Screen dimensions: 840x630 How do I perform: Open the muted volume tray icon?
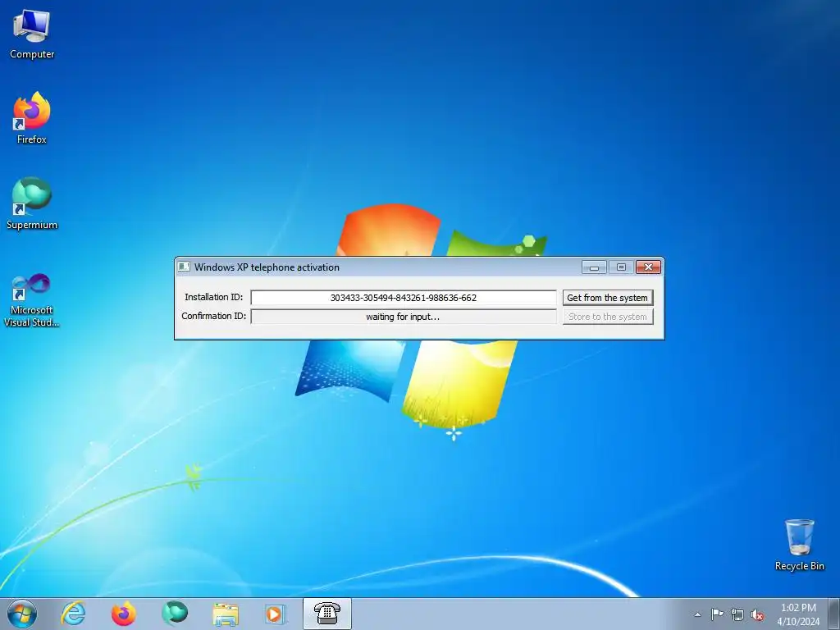click(x=757, y=614)
